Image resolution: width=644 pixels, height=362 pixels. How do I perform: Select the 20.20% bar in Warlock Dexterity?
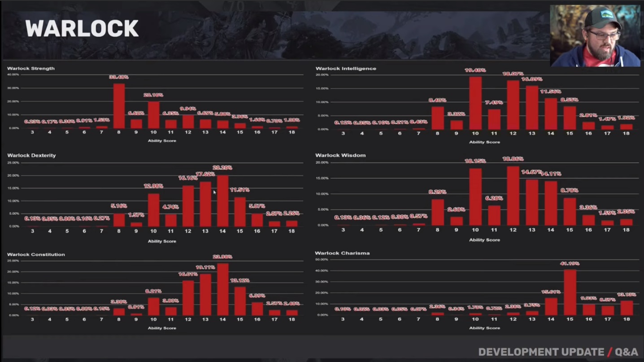(223, 201)
